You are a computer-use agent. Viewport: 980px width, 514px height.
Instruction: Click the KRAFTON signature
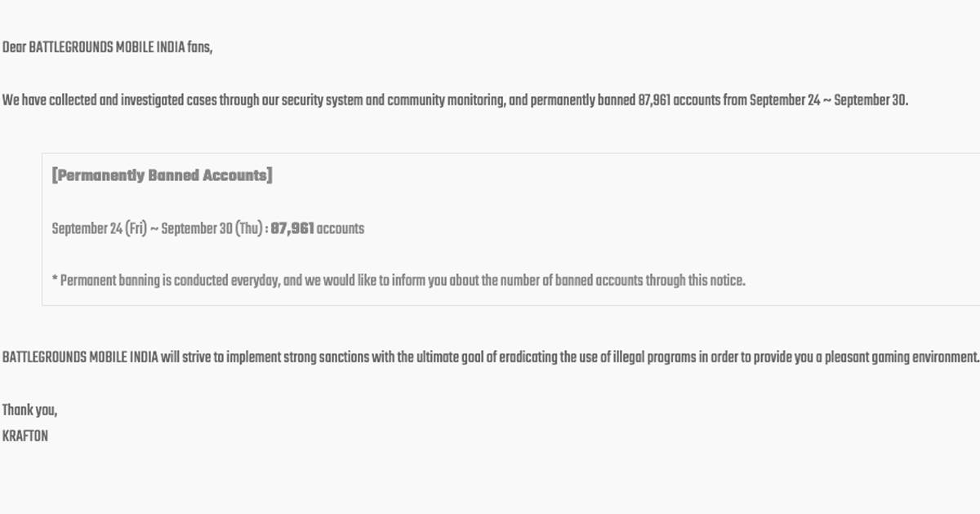pos(25,436)
